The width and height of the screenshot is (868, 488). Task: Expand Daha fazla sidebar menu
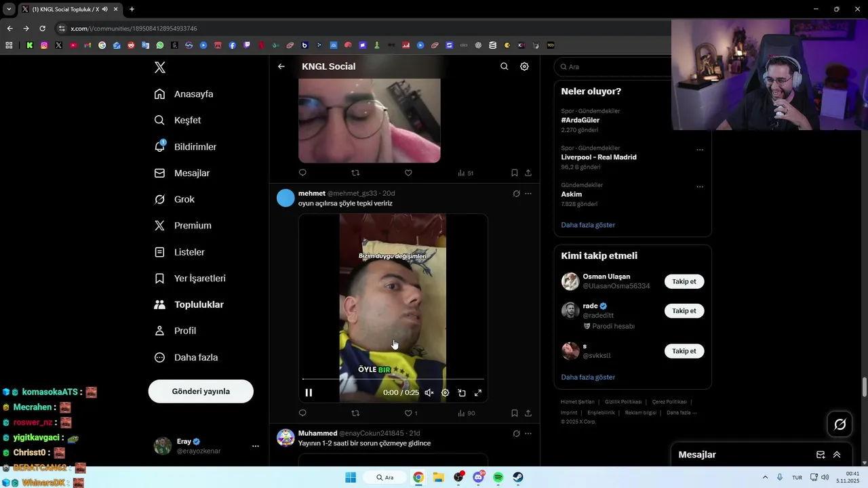pos(186,357)
